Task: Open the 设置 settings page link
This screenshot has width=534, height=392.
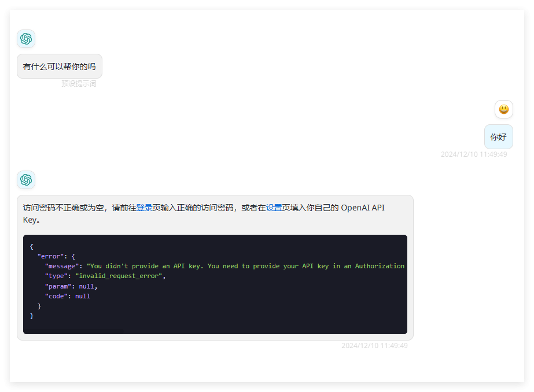Action: (x=274, y=208)
